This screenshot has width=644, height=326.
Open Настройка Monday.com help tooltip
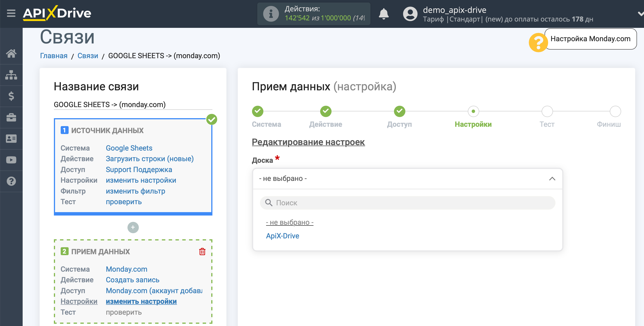pyautogui.click(x=591, y=39)
